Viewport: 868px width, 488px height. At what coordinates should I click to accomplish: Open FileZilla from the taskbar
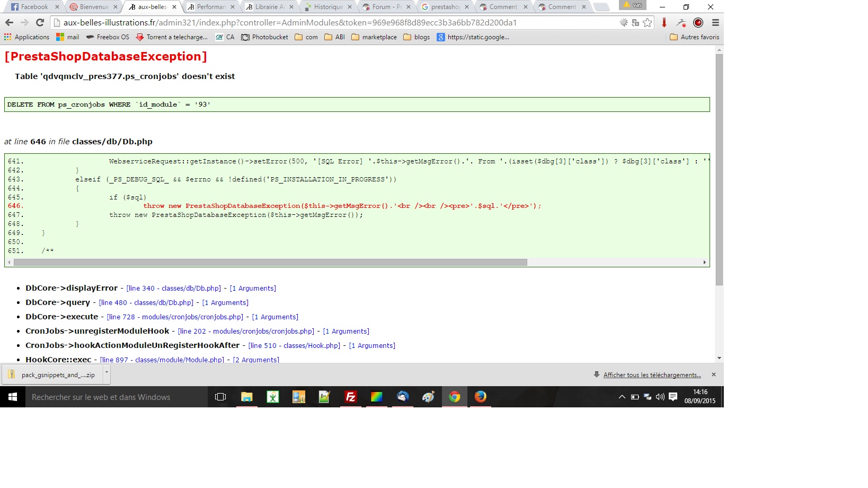(350, 397)
